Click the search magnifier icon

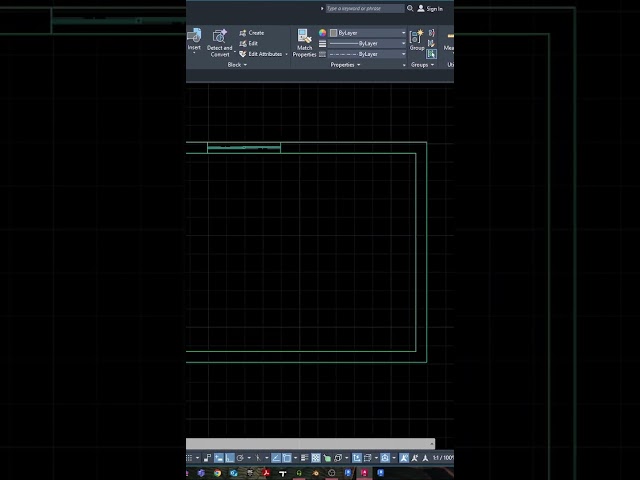pos(410,8)
